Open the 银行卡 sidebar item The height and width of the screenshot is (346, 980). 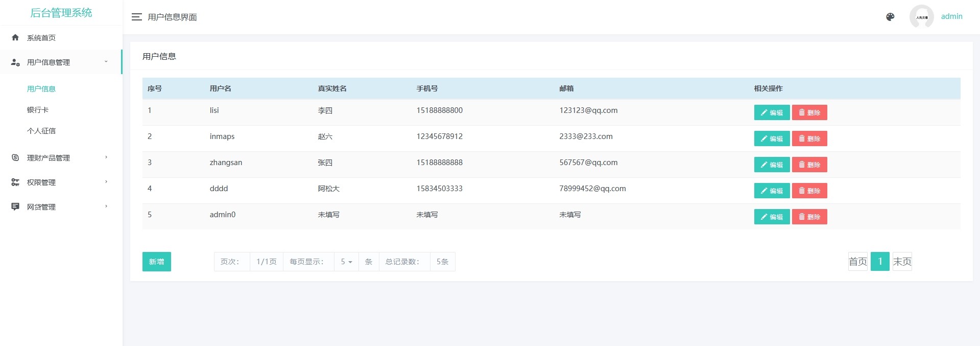(x=38, y=110)
